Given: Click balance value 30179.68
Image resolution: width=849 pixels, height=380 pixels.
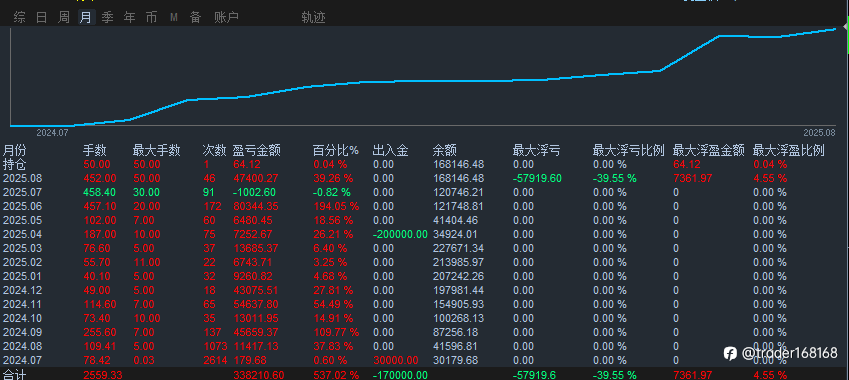Looking at the screenshot, I should click(455, 360).
